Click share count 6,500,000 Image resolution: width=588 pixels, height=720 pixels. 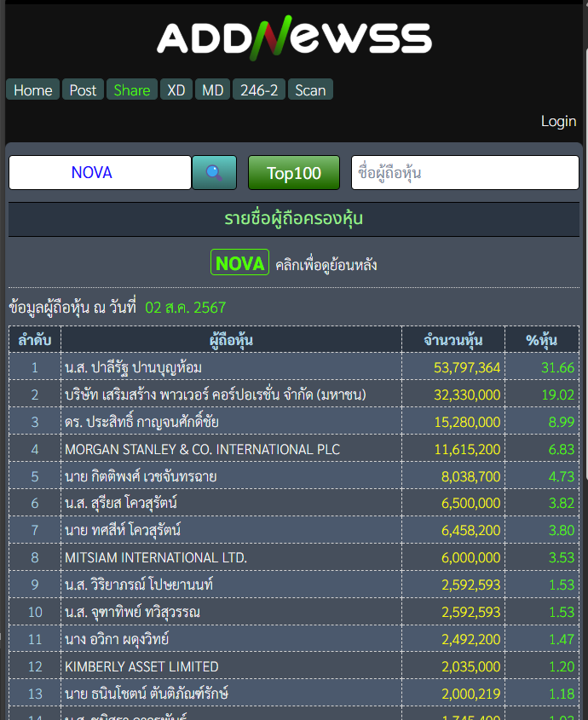click(x=471, y=503)
